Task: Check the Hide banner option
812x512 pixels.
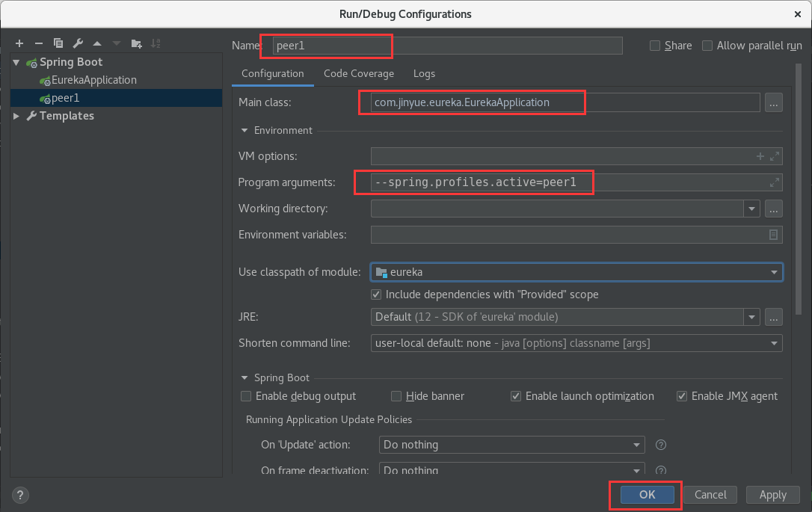Action: (x=396, y=396)
